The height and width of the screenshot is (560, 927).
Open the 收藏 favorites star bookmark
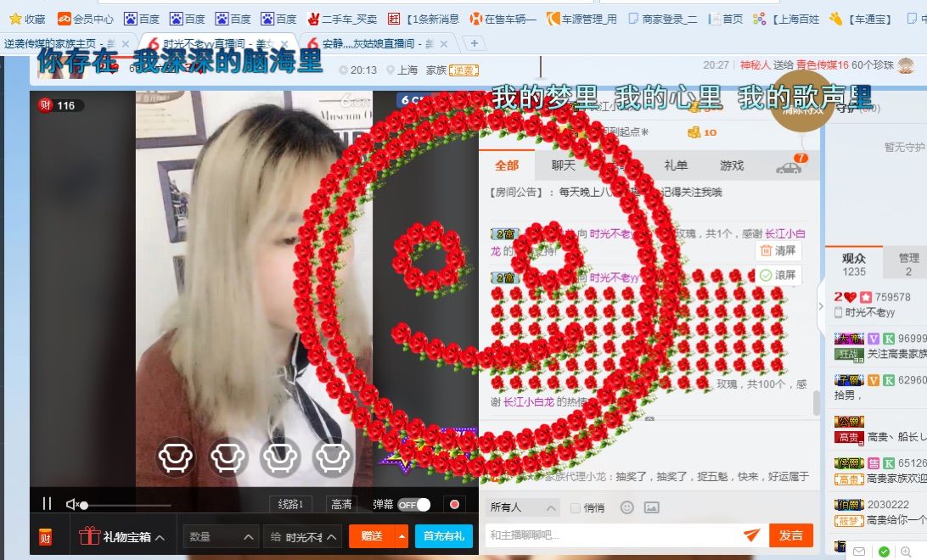(x=27, y=19)
